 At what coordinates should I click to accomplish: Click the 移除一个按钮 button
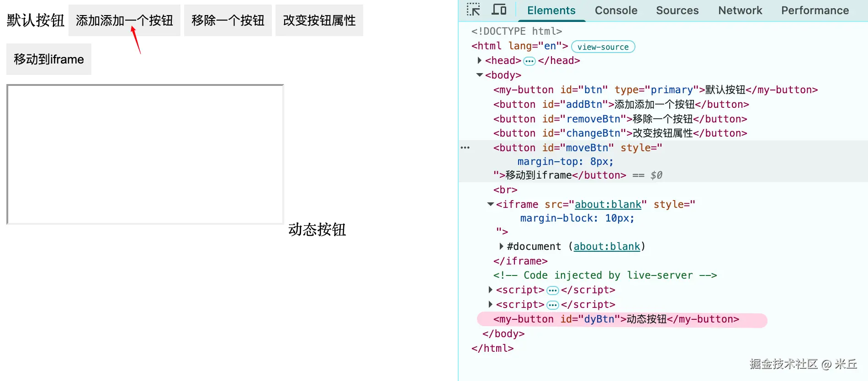pos(228,21)
